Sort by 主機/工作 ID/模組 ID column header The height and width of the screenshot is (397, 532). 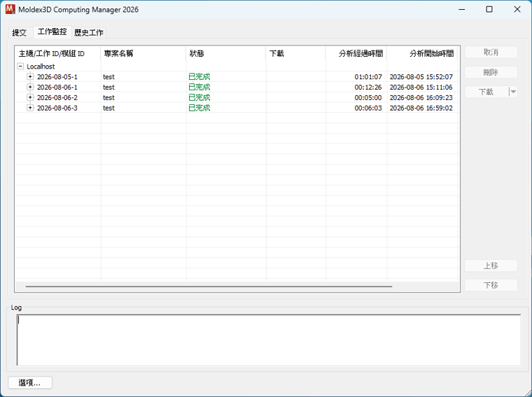pos(58,54)
